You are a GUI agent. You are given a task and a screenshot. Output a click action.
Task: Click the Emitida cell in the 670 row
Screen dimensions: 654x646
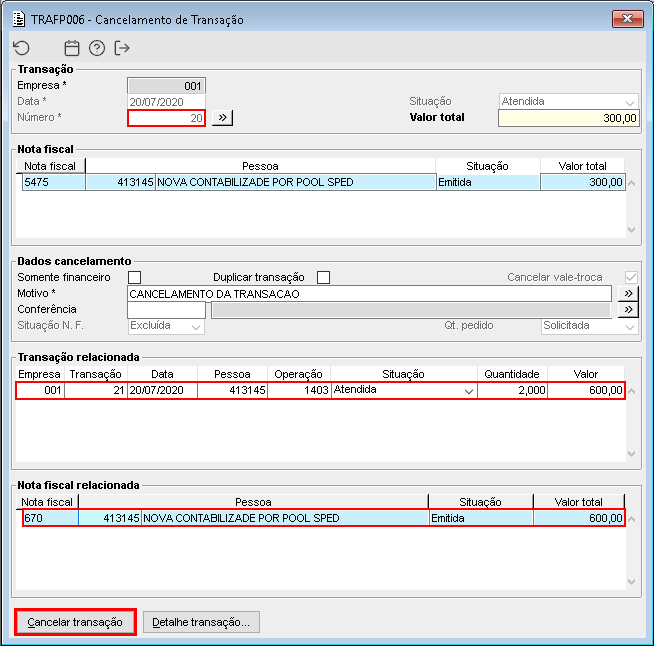481,518
